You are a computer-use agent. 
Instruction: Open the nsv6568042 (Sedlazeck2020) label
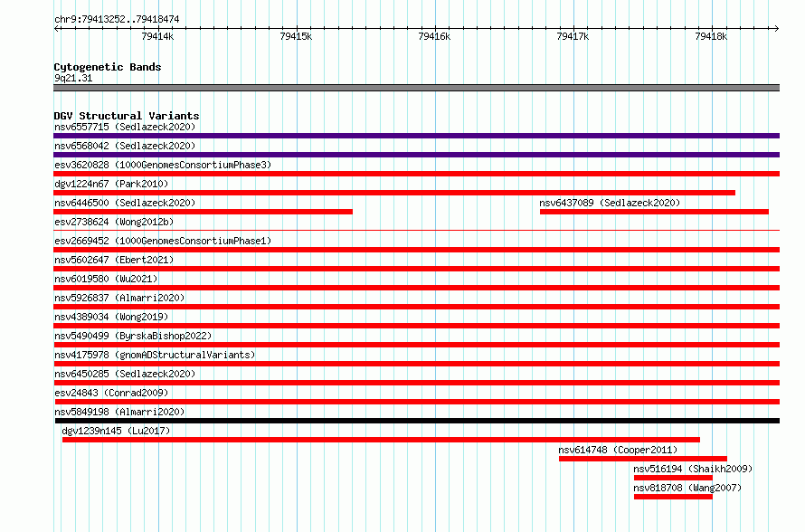125,146
